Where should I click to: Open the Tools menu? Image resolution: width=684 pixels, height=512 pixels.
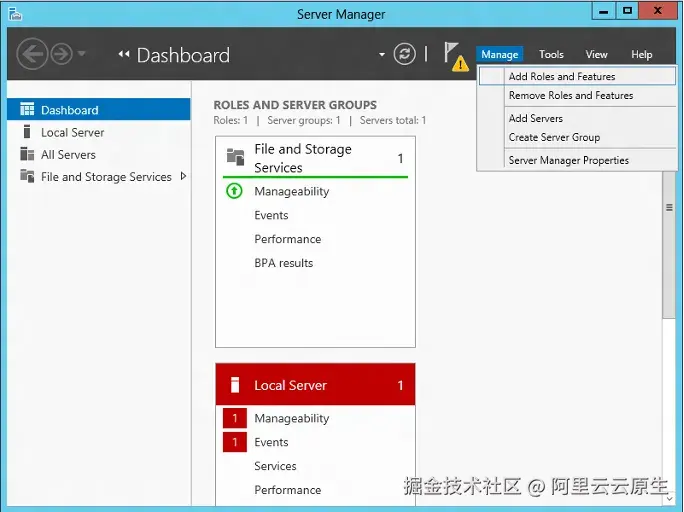pyautogui.click(x=551, y=55)
